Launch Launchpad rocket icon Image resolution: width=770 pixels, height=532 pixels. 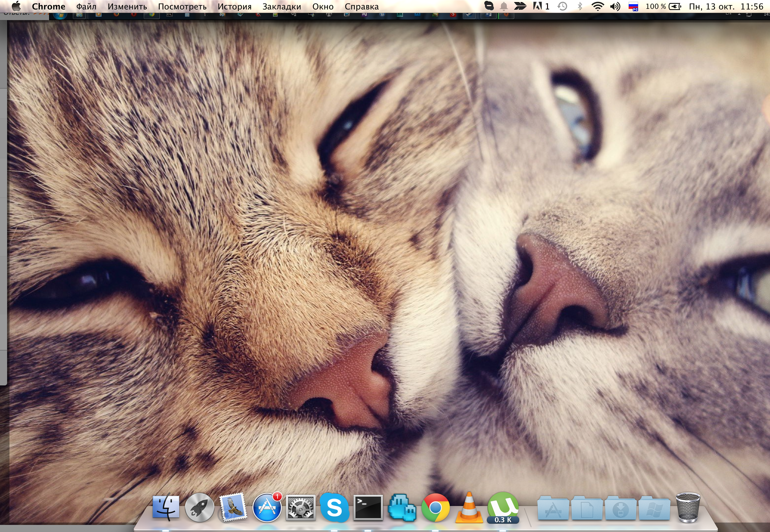(199, 508)
